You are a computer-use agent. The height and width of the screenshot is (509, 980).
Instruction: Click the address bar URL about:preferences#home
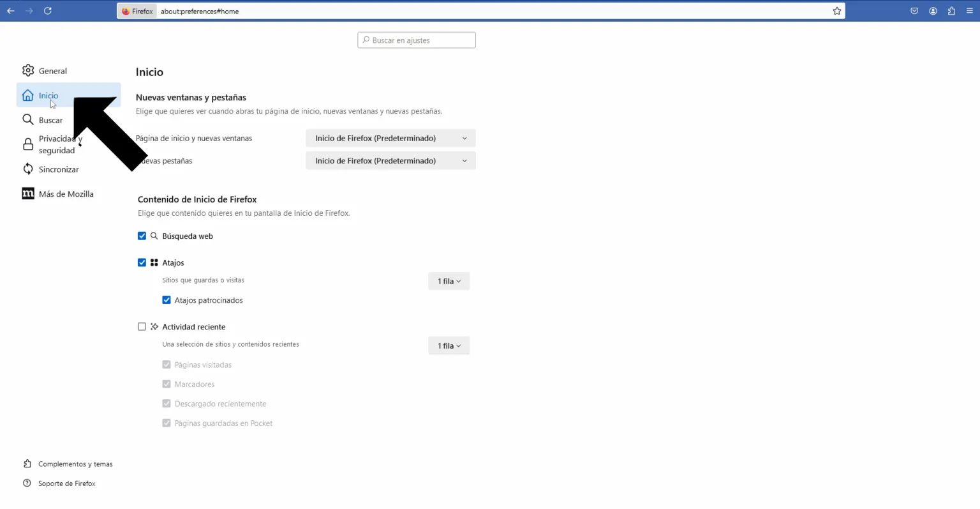pos(200,11)
